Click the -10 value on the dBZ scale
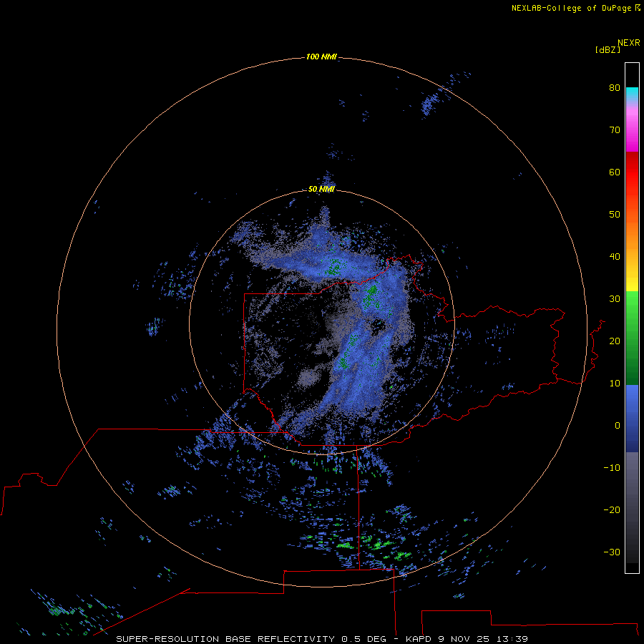Viewport: 644px width, 644px height. tap(612, 468)
